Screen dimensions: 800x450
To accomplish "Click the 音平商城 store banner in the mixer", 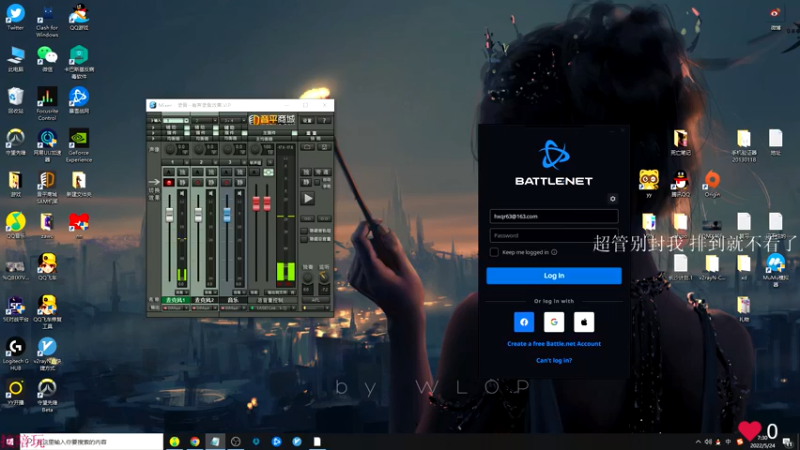I will [272, 120].
